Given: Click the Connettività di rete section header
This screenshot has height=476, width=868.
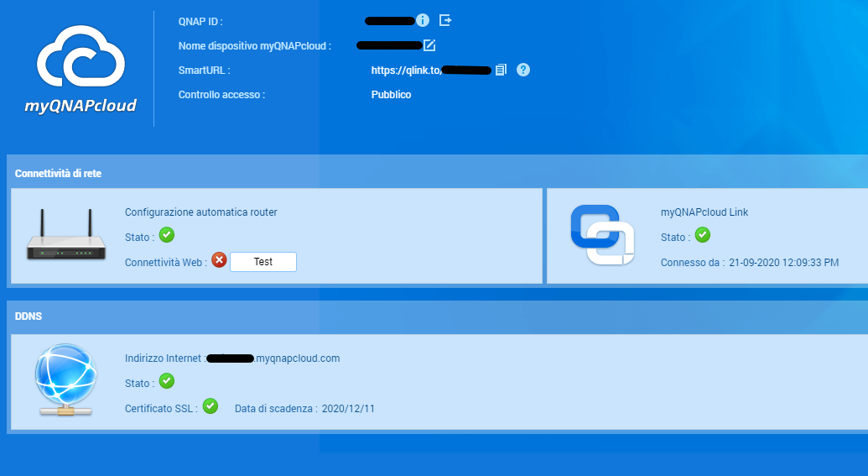Looking at the screenshot, I should (x=59, y=174).
